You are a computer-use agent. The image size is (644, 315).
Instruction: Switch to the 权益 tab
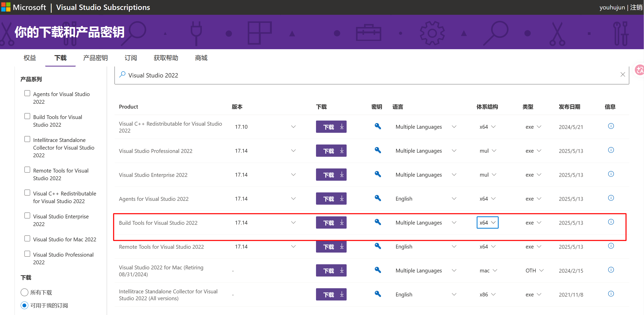(x=30, y=58)
